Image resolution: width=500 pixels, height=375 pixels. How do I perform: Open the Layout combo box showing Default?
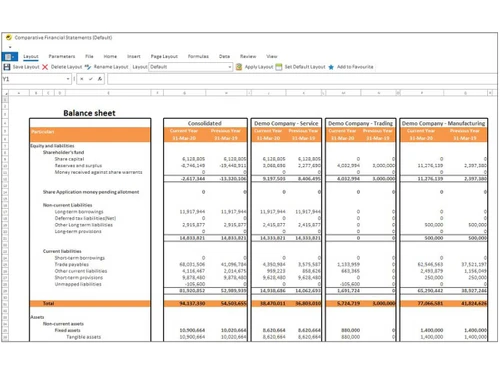coord(190,67)
